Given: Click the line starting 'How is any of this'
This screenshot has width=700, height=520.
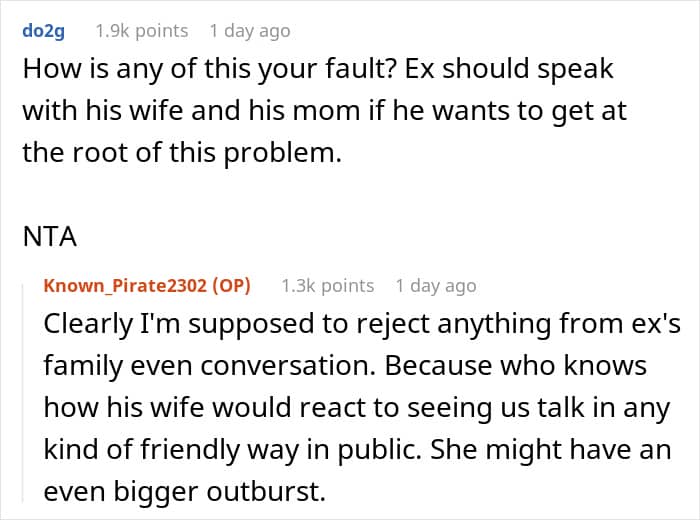Looking at the screenshot, I should click(x=317, y=72).
